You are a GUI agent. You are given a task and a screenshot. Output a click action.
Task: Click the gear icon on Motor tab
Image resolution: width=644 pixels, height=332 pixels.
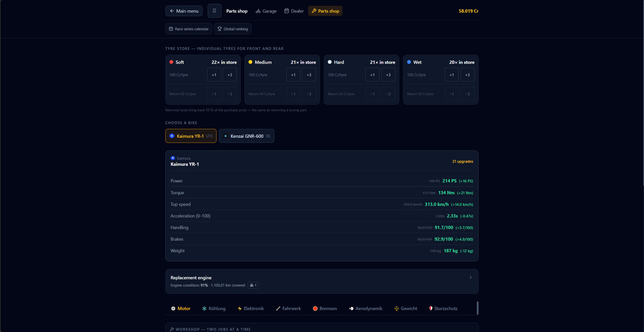[x=173, y=309]
